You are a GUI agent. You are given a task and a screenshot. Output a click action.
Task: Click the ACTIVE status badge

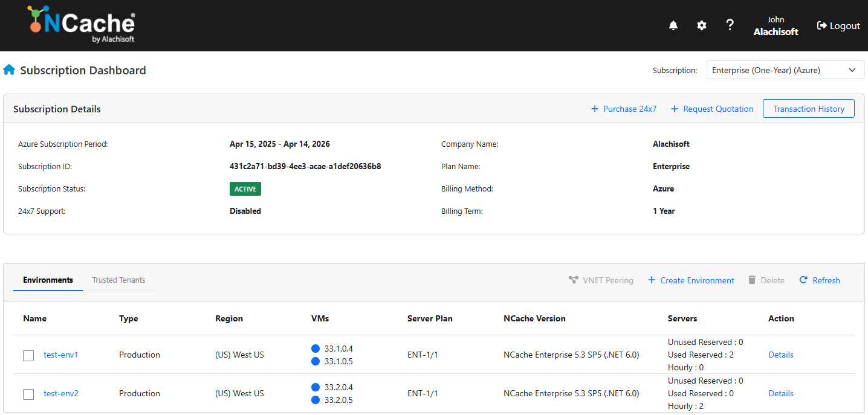[x=245, y=189]
